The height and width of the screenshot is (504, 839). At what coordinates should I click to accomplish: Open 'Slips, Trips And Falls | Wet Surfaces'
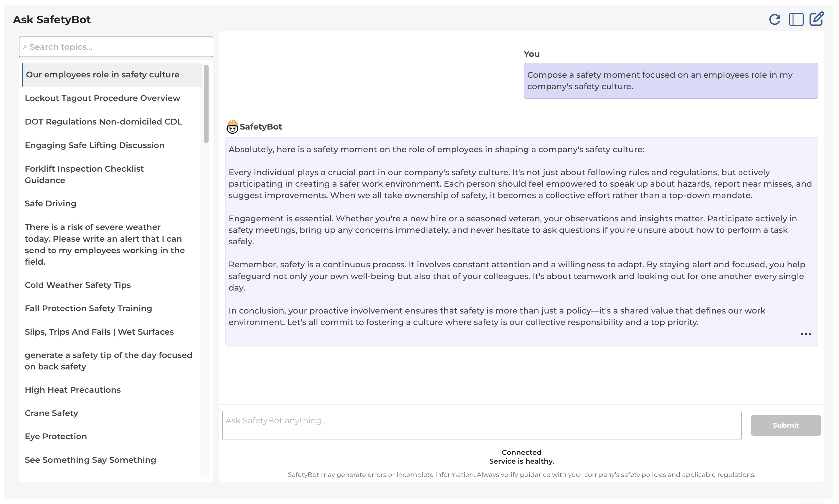99,332
